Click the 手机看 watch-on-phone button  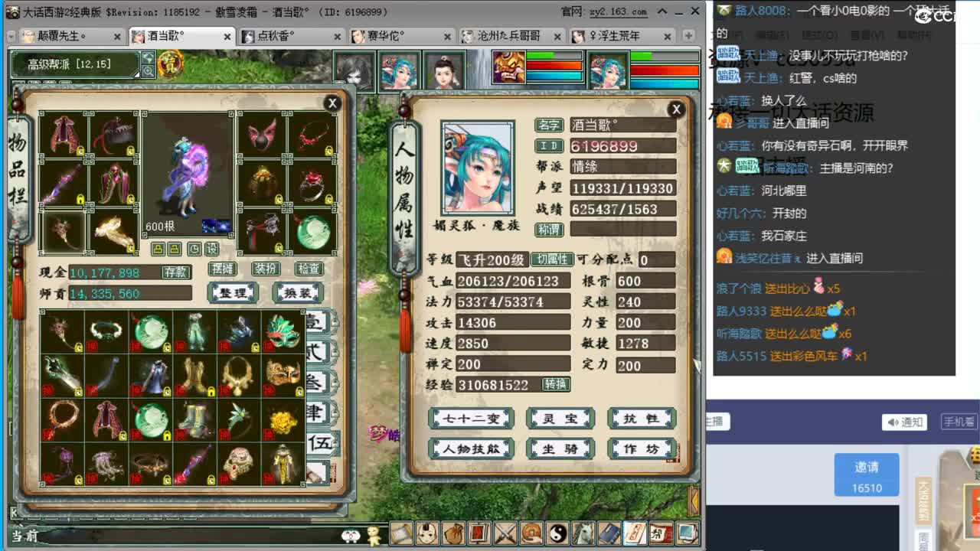tap(959, 422)
